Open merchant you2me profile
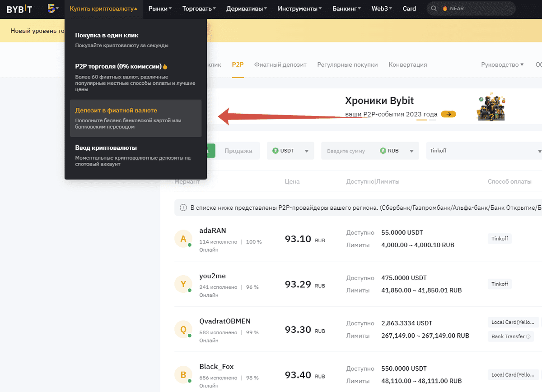This screenshot has height=392, width=542. 213,276
